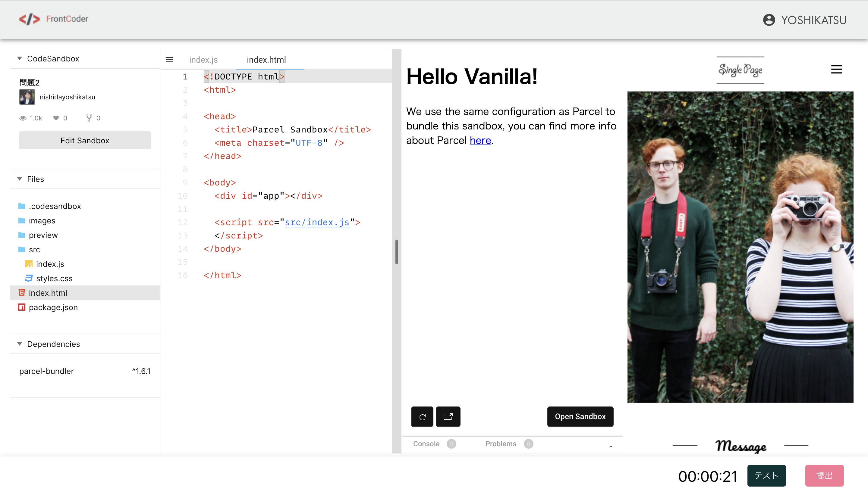Viewport: 868px width, 495px height.
Task: Click the nishidayoshikatsu author name
Action: 68,97
